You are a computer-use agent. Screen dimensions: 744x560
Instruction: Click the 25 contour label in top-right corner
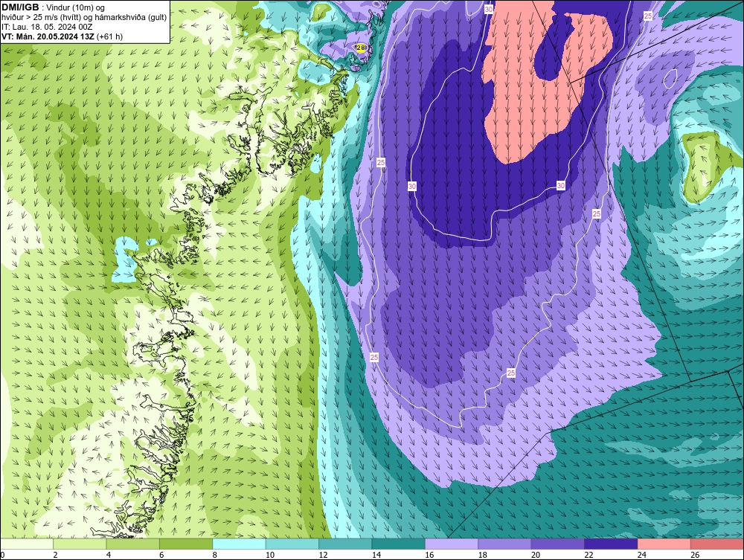click(x=648, y=16)
